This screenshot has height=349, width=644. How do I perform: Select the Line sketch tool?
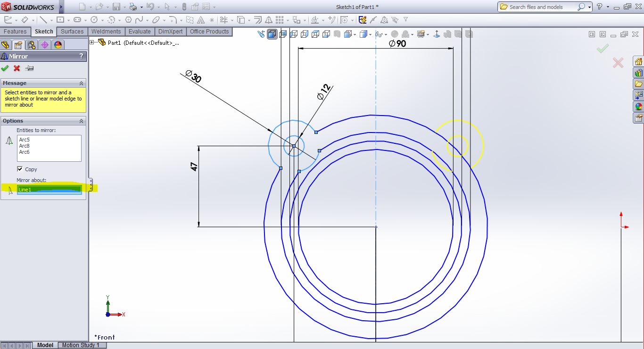tap(43, 19)
